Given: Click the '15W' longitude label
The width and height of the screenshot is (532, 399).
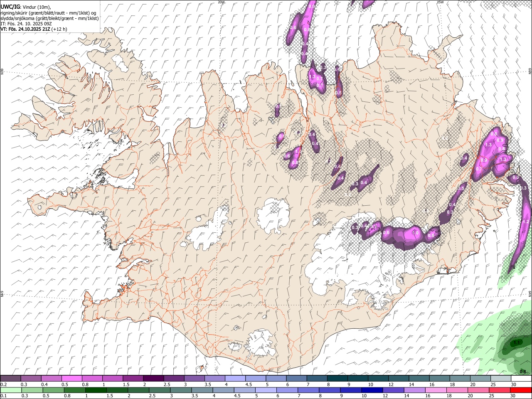Looking at the screenshot, I should [440, 2].
